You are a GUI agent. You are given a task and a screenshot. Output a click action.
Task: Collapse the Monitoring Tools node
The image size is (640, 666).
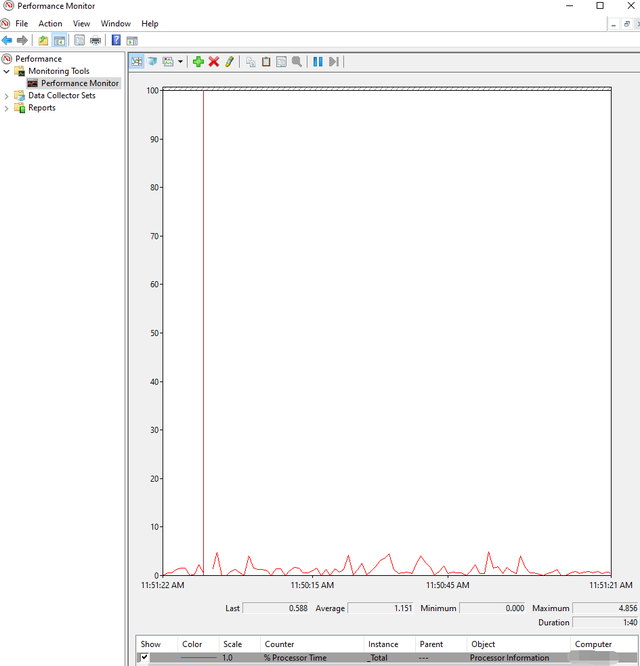pyautogui.click(x=6, y=71)
